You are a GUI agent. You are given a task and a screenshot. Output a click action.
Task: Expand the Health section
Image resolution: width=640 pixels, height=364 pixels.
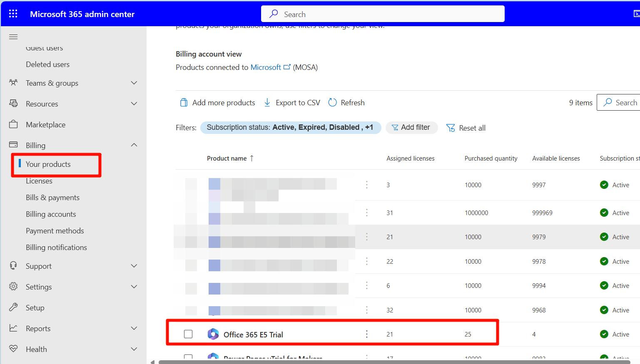coord(134,349)
